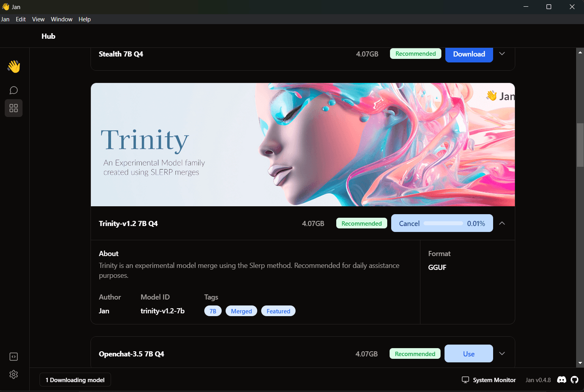Download the Stealth 7B Q4 model
The width and height of the screenshot is (584, 392).
coord(469,55)
